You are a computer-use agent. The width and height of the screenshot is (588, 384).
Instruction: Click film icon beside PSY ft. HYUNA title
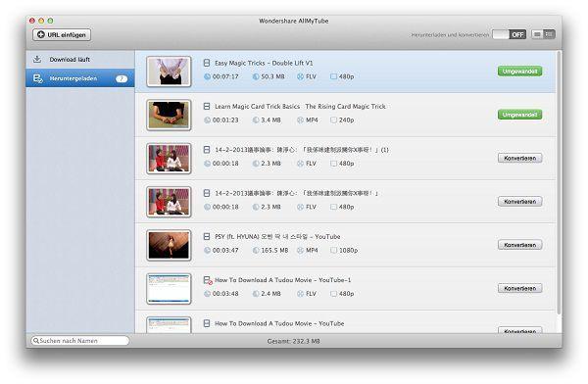(x=207, y=236)
